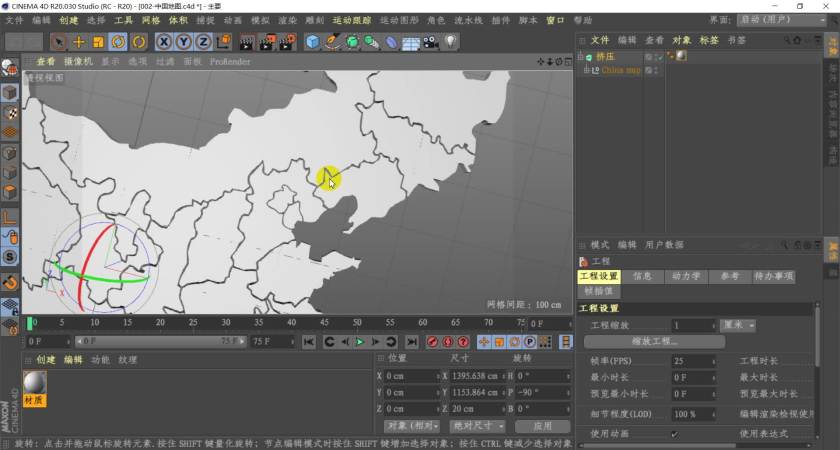Viewport: 840px width, 450px height.
Task: Toggle the X axis lock
Action: [165, 41]
